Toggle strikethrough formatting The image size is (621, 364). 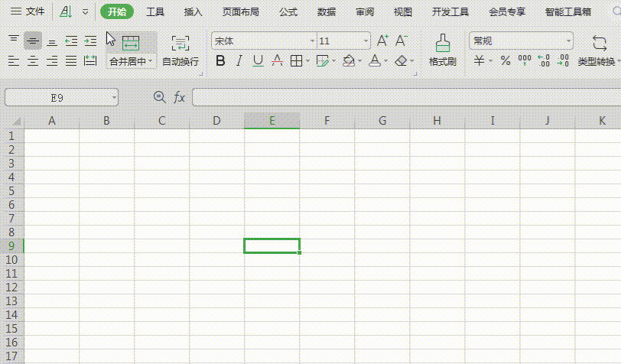point(277,60)
